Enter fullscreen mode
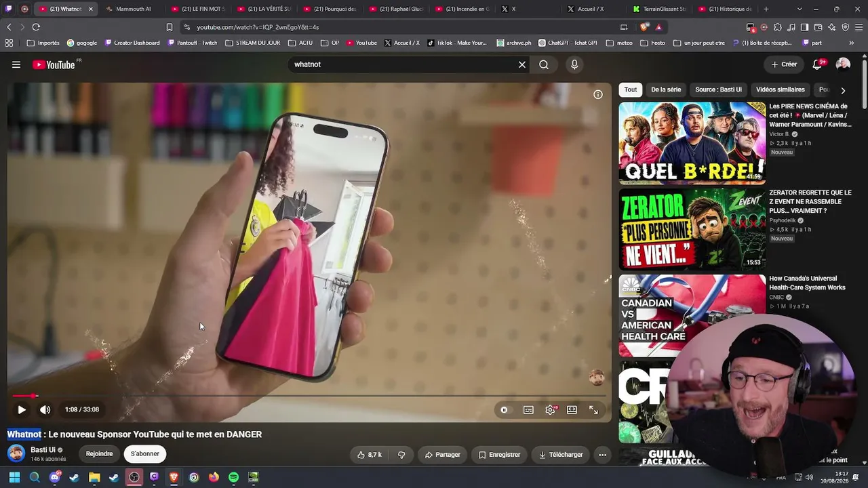Image resolution: width=868 pixels, height=488 pixels. point(594,409)
